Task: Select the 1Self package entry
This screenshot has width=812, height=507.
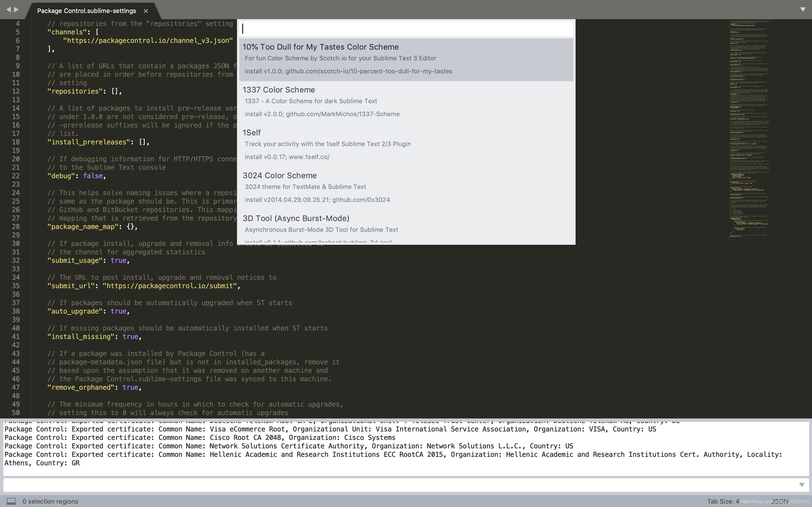Action: [406, 145]
